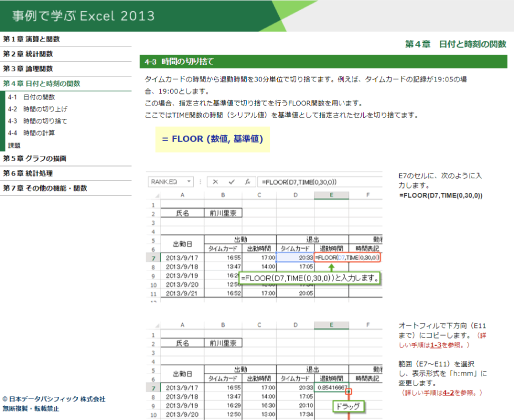
Task: Open the 課題 page in sidebar
Action: pyautogui.click(x=14, y=145)
